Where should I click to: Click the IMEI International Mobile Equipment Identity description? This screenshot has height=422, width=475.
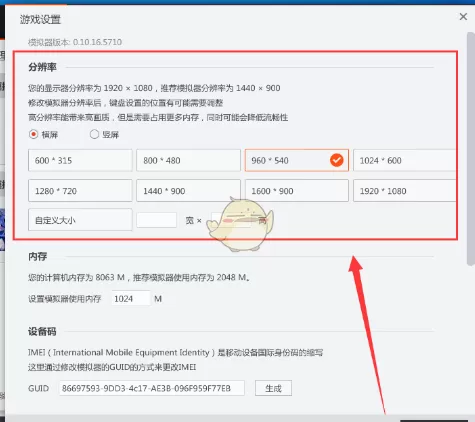(x=175, y=352)
